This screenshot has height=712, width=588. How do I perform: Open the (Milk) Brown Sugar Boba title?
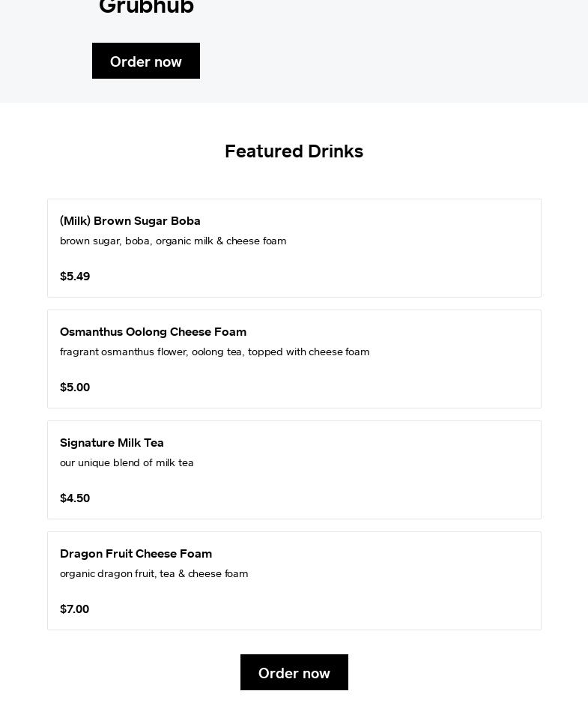pyautogui.click(x=130, y=221)
